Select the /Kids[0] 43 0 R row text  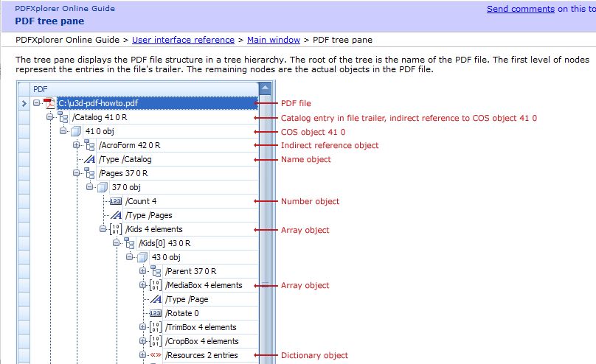click(164, 243)
